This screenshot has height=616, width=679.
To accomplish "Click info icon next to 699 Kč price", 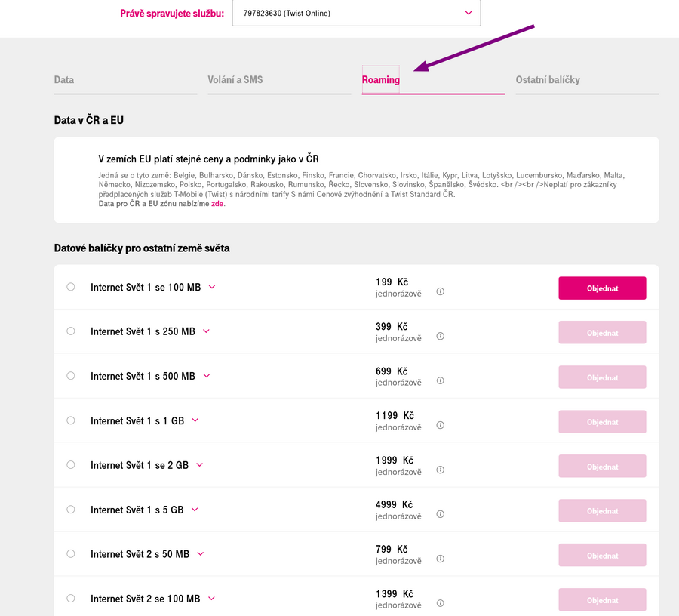I will tap(441, 380).
